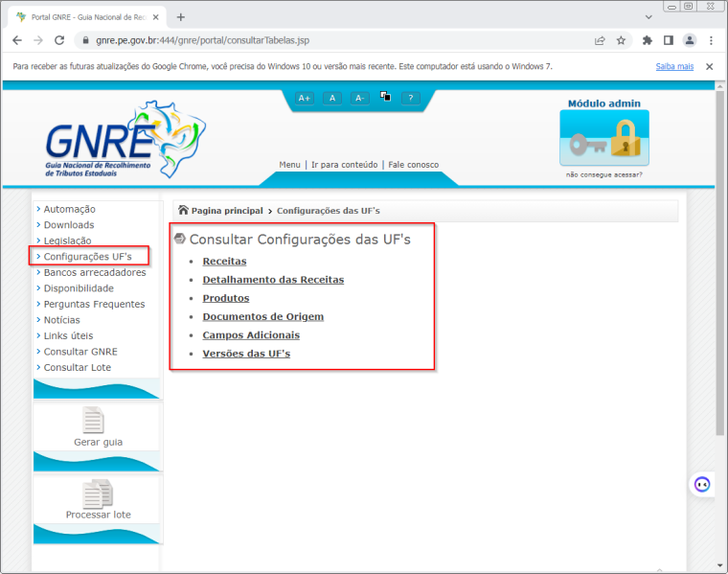Screen dimensions: 728x574
Task: Open the tab search dropdown arrow
Action: coord(648,17)
